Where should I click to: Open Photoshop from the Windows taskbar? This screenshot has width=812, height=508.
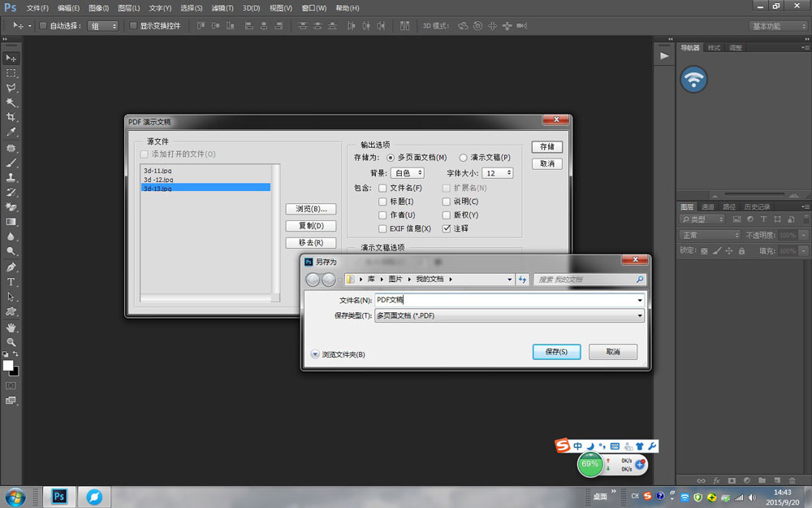pyautogui.click(x=59, y=497)
